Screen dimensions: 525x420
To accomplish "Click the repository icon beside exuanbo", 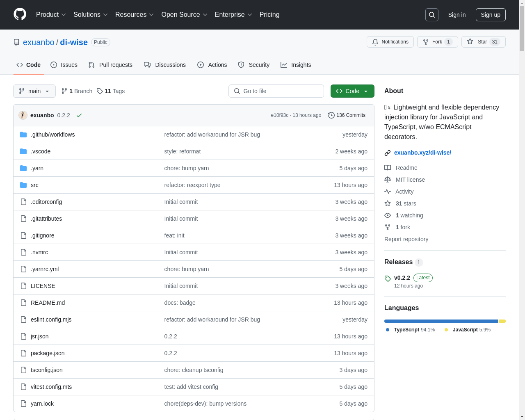I will 16,42.
